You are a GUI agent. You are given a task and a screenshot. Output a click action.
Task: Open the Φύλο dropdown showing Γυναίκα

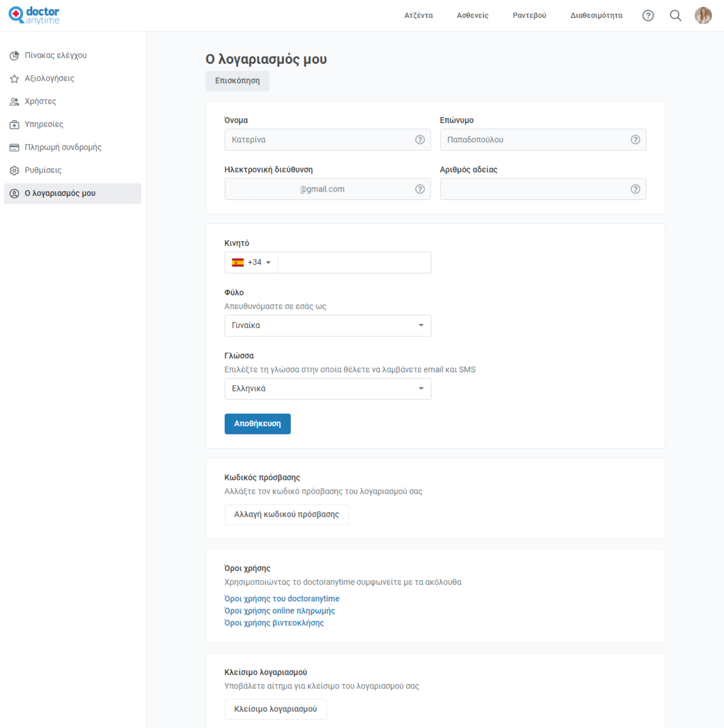[x=328, y=326]
